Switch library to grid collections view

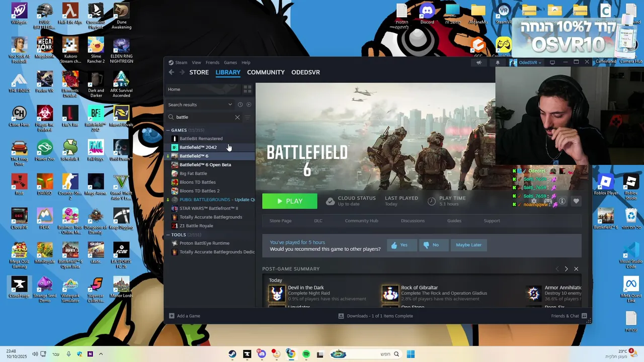tap(247, 89)
